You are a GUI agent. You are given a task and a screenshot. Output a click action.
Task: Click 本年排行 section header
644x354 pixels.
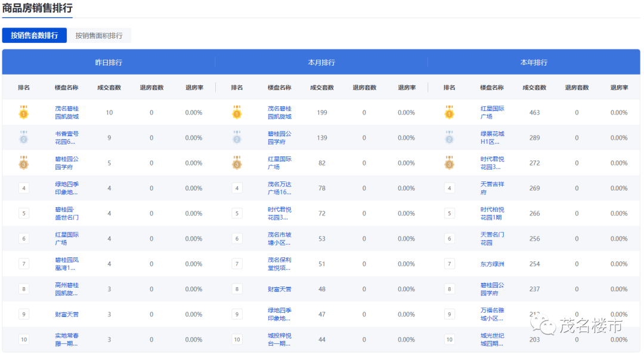[x=534, y=63]
